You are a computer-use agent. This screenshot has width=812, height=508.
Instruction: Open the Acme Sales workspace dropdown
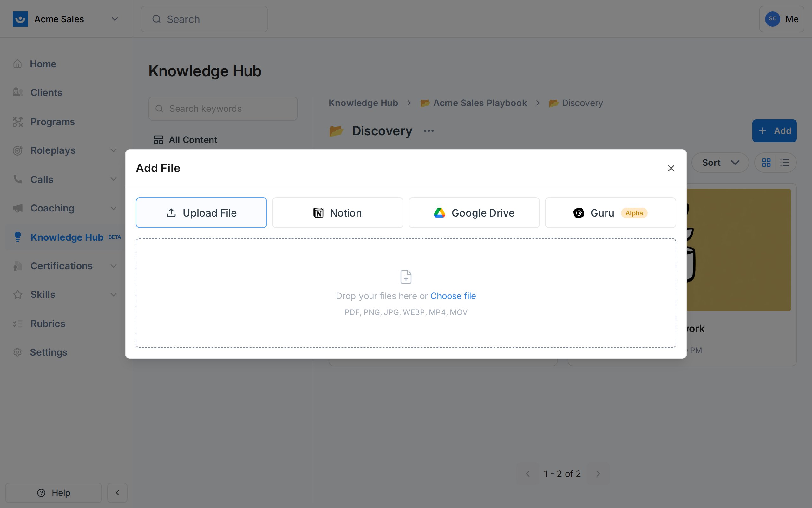[115, 19]
